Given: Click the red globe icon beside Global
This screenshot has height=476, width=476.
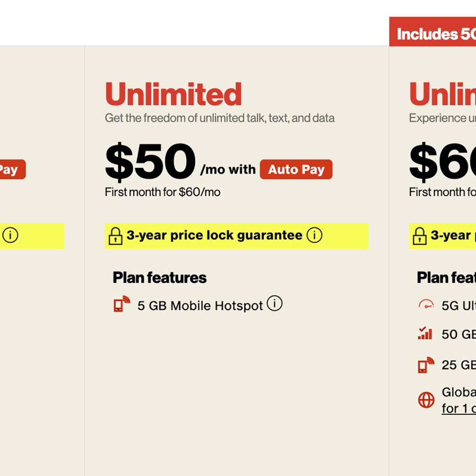Looking at the screenshot, I should click(426, 400).
